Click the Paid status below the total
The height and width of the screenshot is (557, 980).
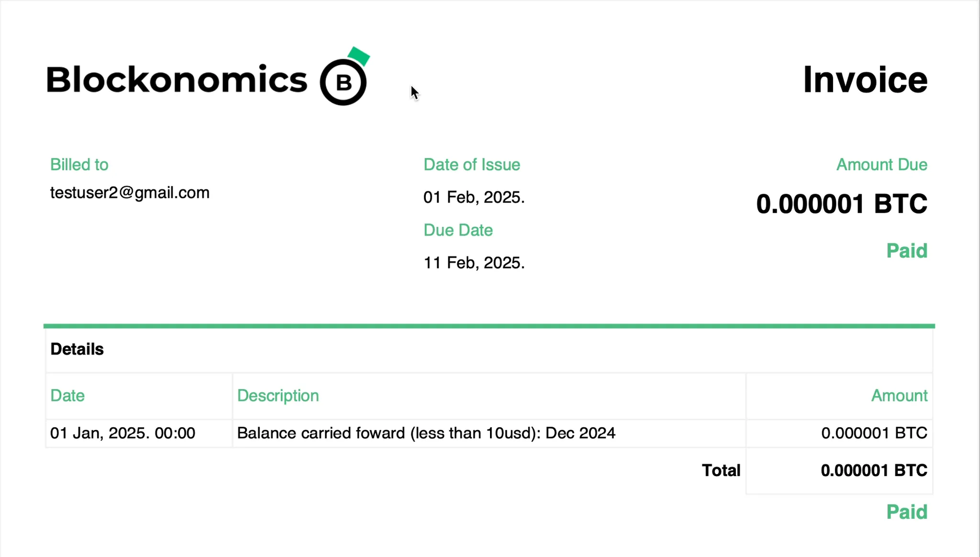[x=906, y=512]
